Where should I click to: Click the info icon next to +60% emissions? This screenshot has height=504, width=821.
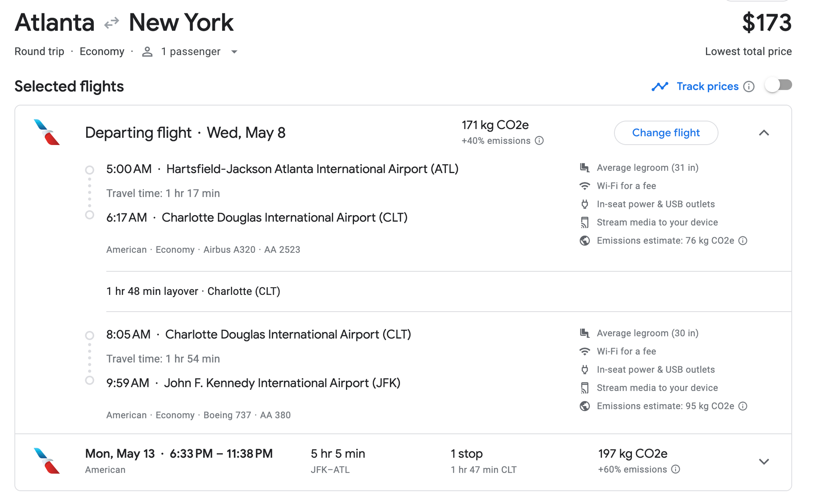click(x=675, y=469)
